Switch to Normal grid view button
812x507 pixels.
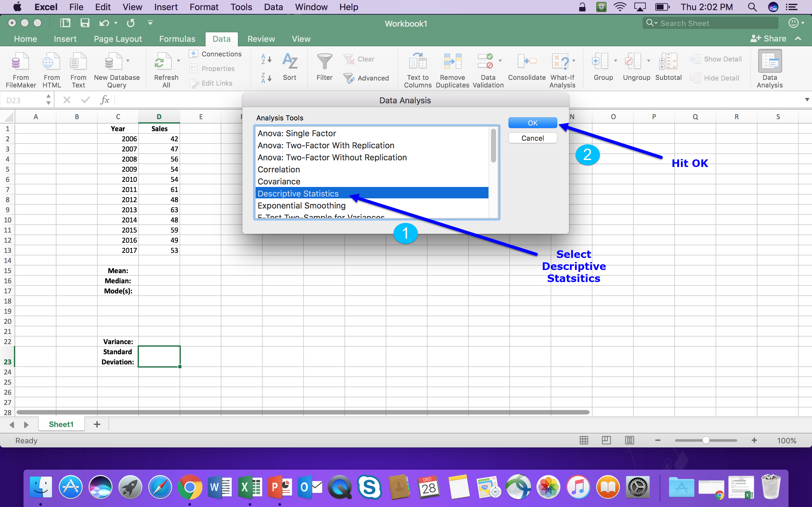584,440
